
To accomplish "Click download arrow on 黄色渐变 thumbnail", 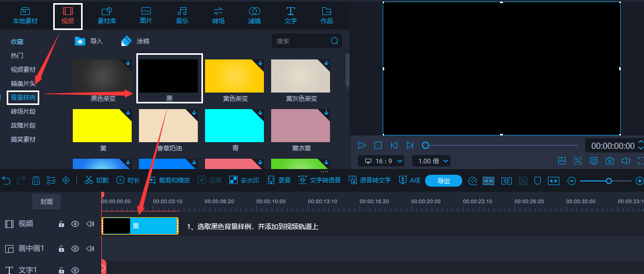I will click(x=260, y=63).
